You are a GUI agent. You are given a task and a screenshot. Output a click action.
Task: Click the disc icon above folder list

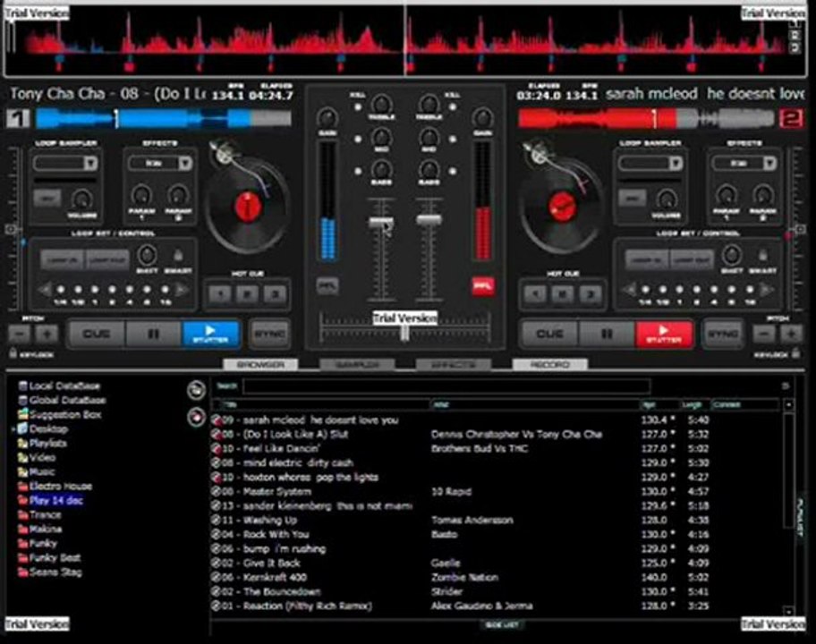coord(196,390)
